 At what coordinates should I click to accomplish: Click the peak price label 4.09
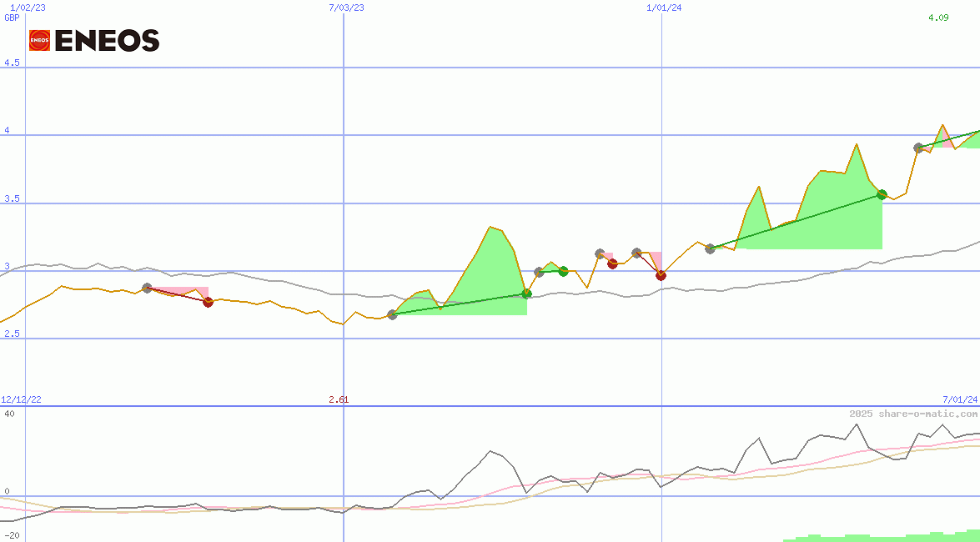point(939,16)
